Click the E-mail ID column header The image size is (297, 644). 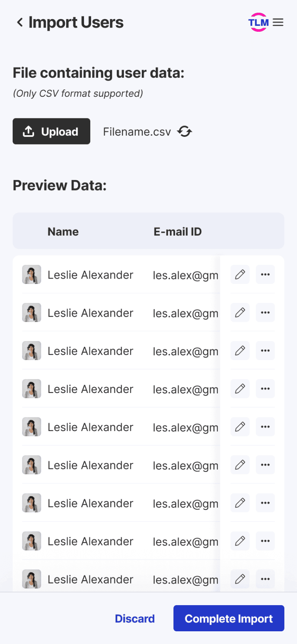tap(178, 232)
